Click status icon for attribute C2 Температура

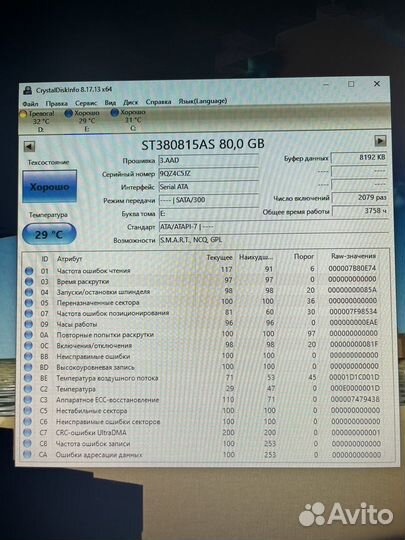point(28,389)
